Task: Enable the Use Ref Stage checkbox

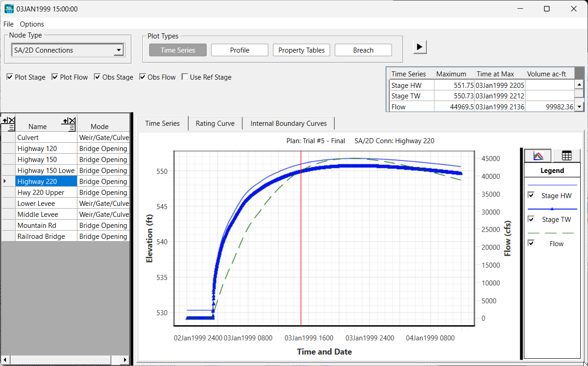Action: (x=185, y=77)
